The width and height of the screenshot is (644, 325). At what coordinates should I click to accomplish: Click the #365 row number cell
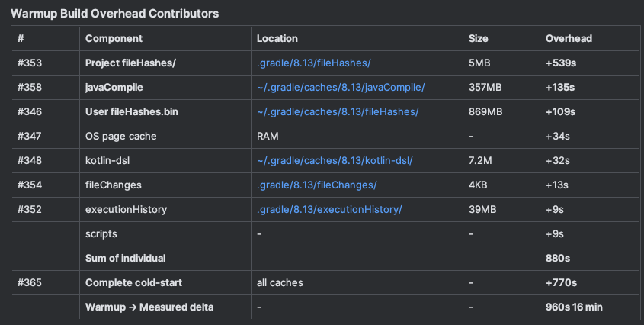click(29, 282)
